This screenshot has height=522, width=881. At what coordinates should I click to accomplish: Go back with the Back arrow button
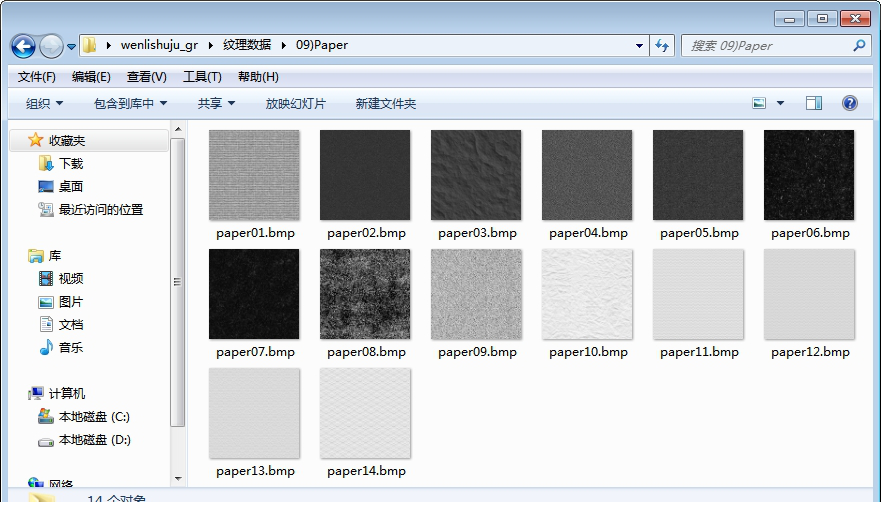[x=23, y=46]
